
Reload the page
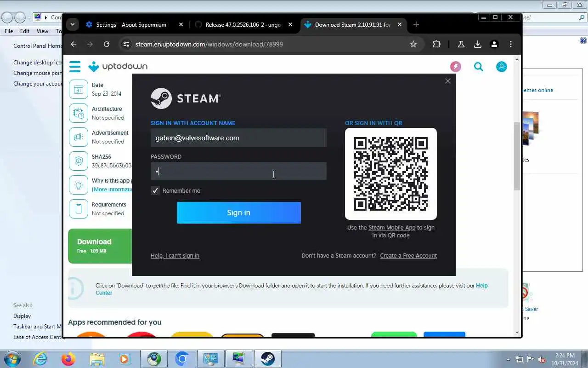tap(107, 44)
